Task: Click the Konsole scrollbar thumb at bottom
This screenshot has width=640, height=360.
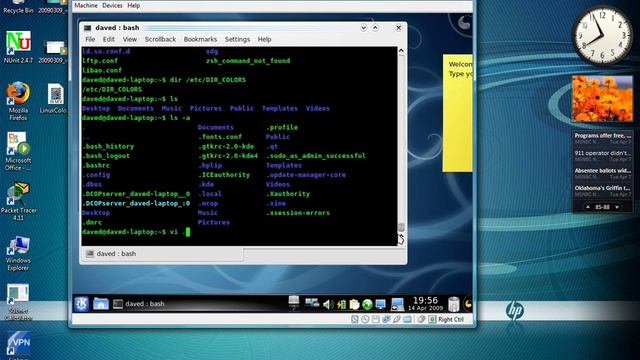Action: [x=401, y=227]
